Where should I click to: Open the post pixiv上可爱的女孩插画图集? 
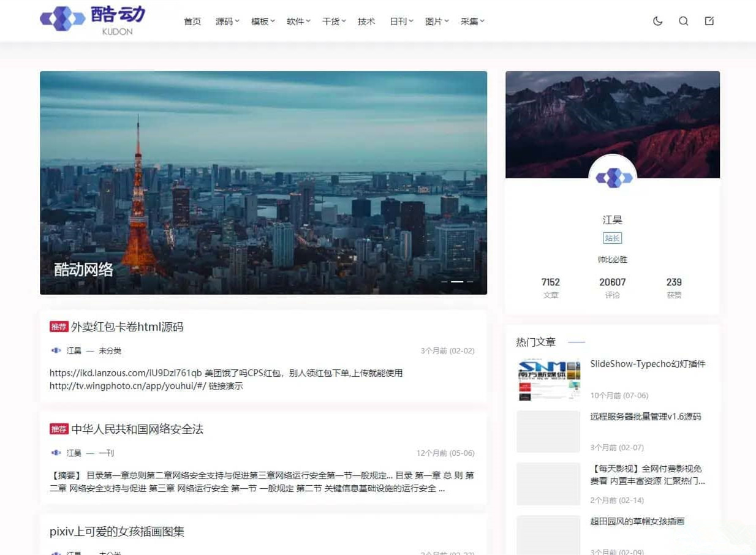pyautogui.click(x=117, y=532)
